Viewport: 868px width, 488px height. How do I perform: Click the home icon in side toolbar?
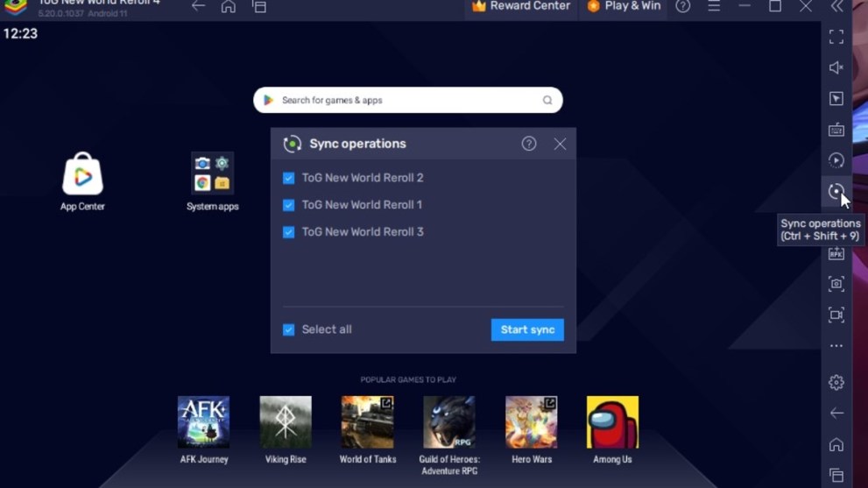click(x=836, y=444)
